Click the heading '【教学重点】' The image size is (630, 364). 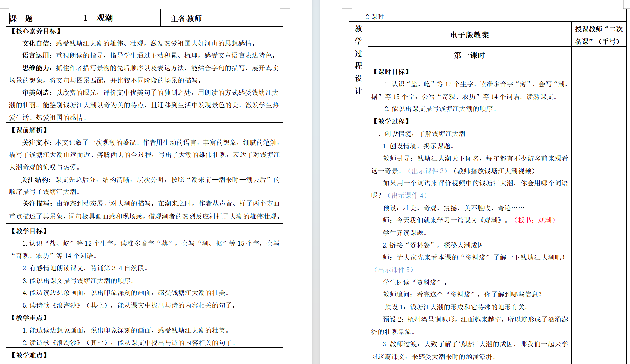coord(29,318)
